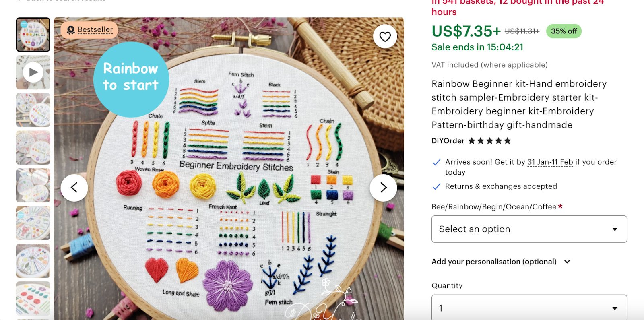The image size is (644, 320).
Task: Click the blue checkmark beside Returns & exchanges
Action: [436, 186]
